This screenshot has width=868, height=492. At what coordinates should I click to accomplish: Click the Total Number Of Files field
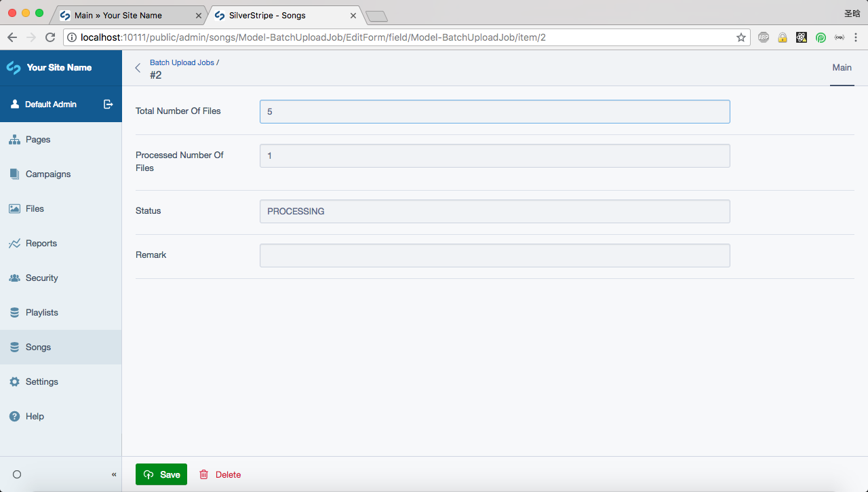495,112
